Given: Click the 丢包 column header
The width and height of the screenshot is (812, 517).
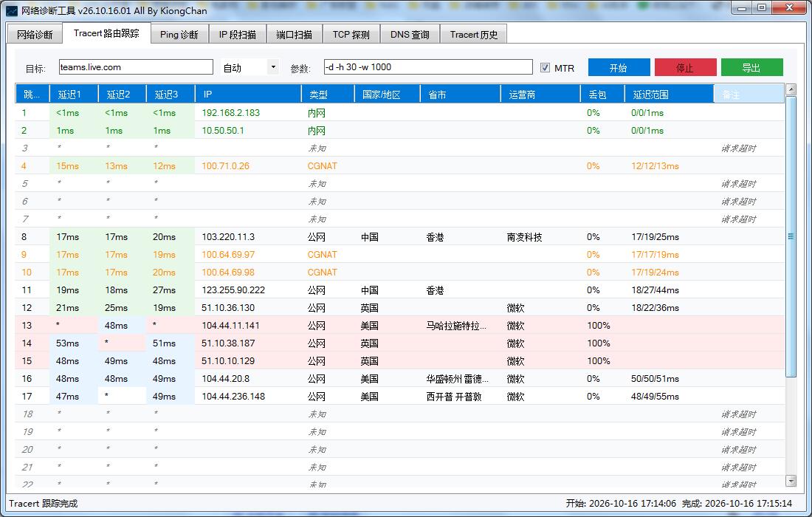Looking at the screenshot, I should 602,95.
